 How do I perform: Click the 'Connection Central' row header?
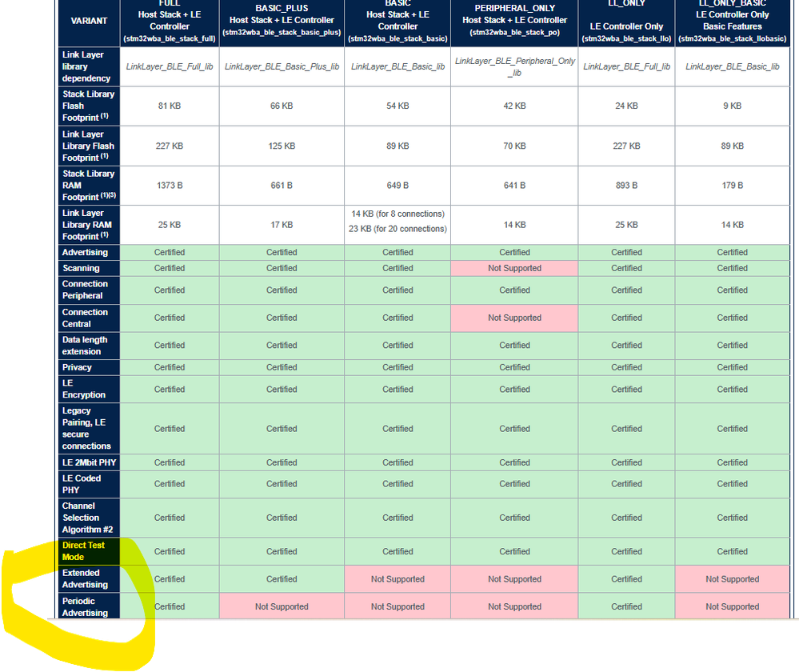(x=89, y=318)
